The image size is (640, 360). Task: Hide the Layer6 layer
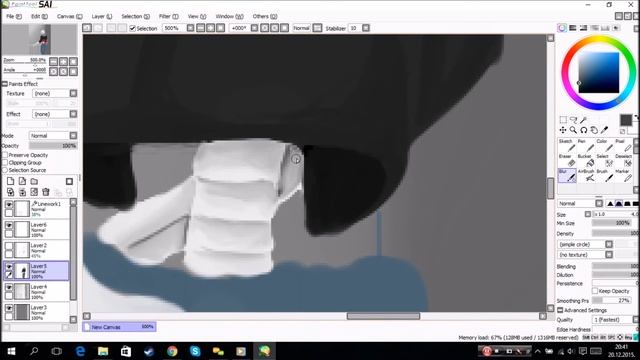click(x=9, y=225)
